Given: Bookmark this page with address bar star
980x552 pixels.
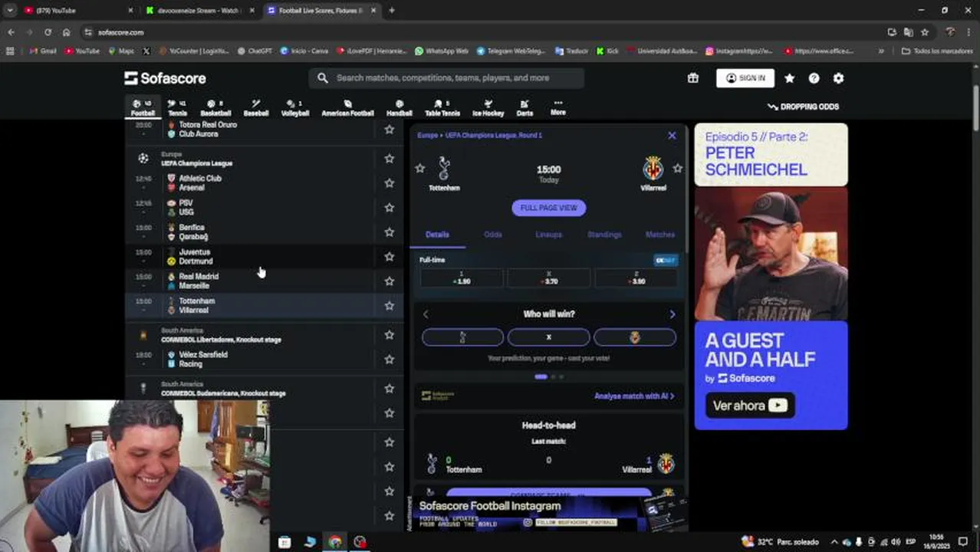Looking at the screenshot, I should click(x=925, y=32).
